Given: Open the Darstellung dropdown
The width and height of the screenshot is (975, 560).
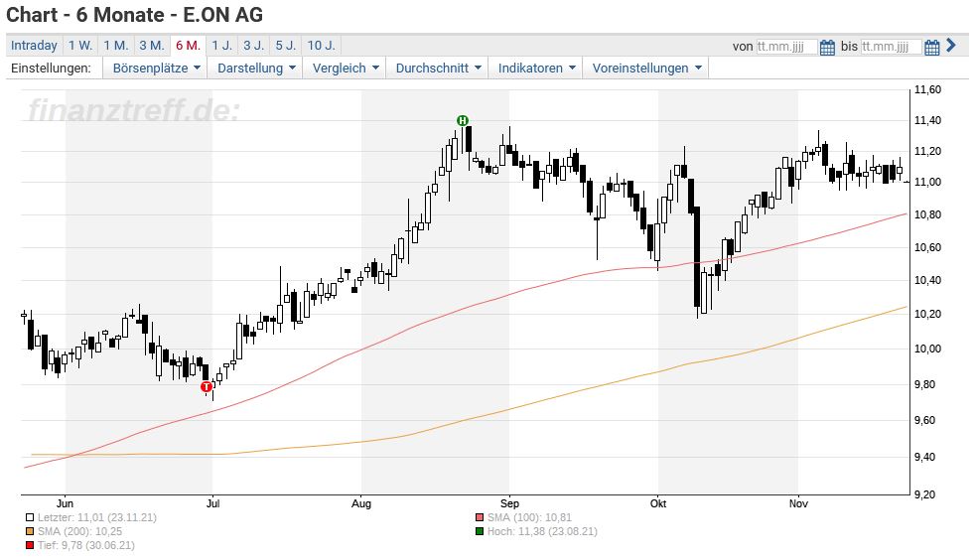Looking at the screenshot, I should point(255,68).
